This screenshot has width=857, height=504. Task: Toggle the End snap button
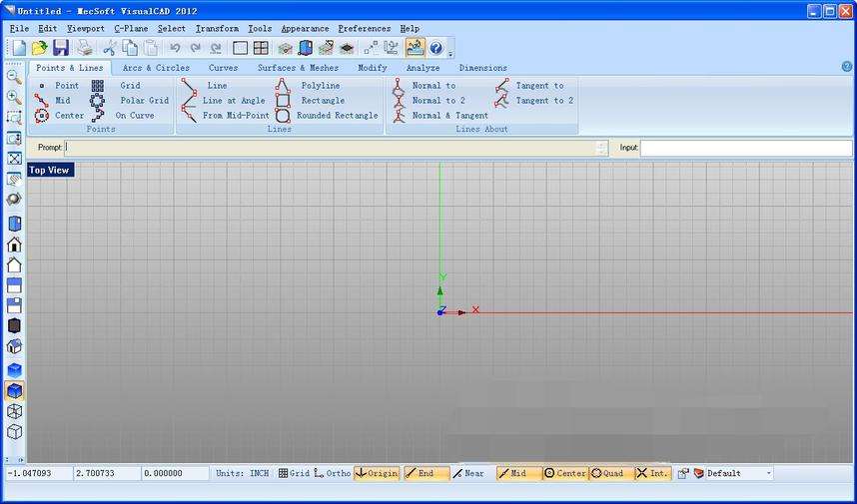point(427,473)
